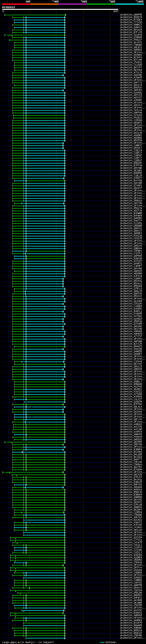Open the UniRef100_B6H4Z3 entry
Viewport: 146px width, 644px height.
(x=131, y=346)
